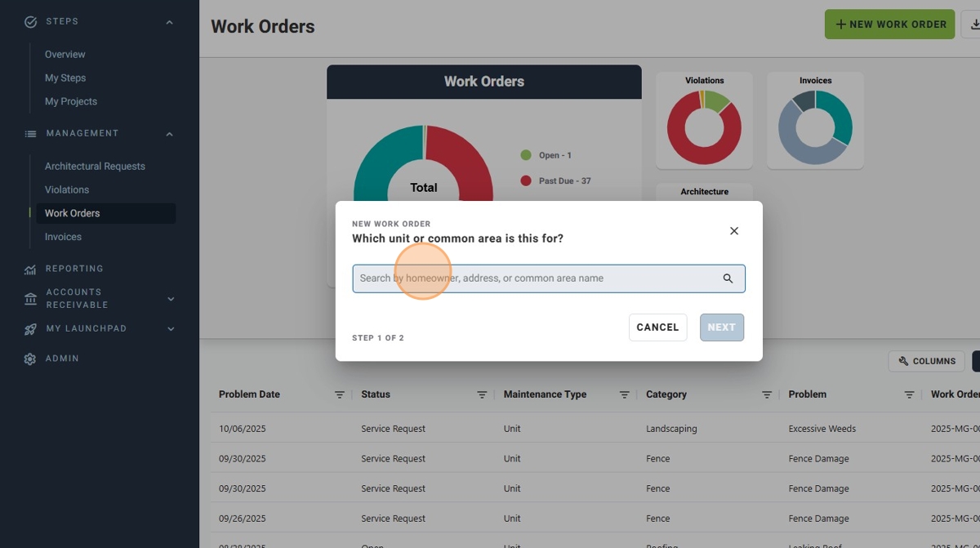Open Invoices in sidebar
This screenshot has height=548, width=980.
[63, 237]
